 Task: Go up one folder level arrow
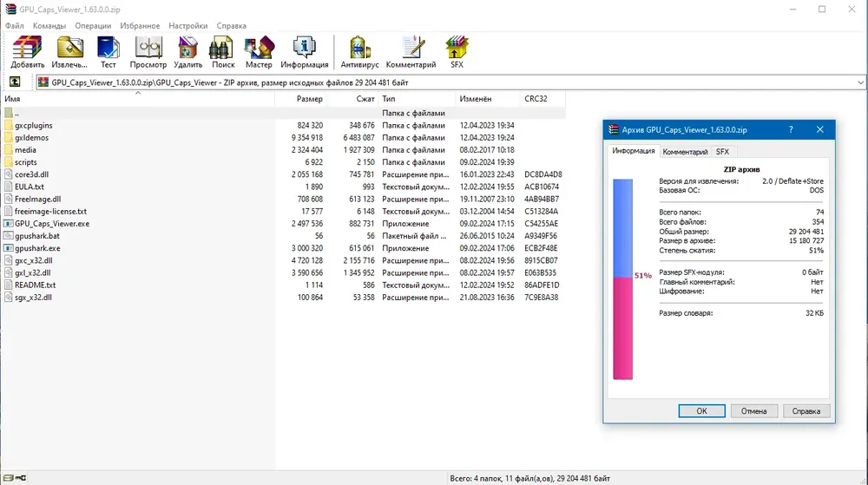(x=15, y=82)
